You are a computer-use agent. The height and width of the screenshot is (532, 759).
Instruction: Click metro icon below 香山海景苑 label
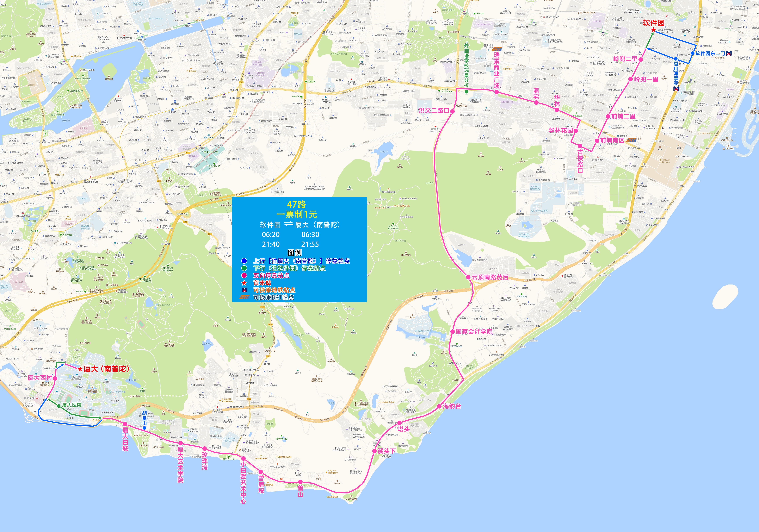676,89
